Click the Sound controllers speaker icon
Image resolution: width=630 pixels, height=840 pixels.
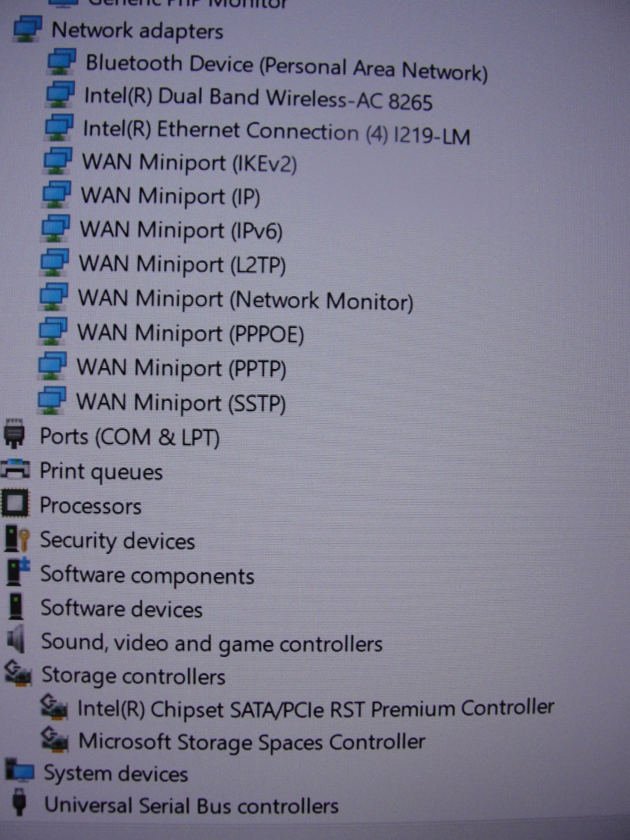coord(16,640)
